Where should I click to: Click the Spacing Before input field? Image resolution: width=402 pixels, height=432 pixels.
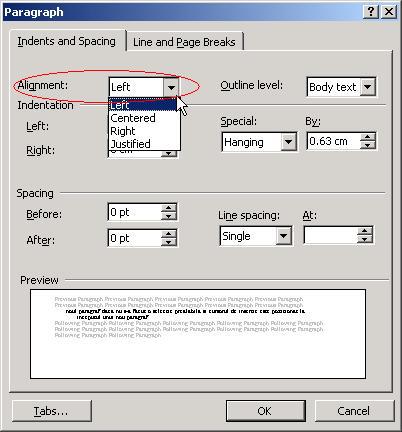coord(135,212)
